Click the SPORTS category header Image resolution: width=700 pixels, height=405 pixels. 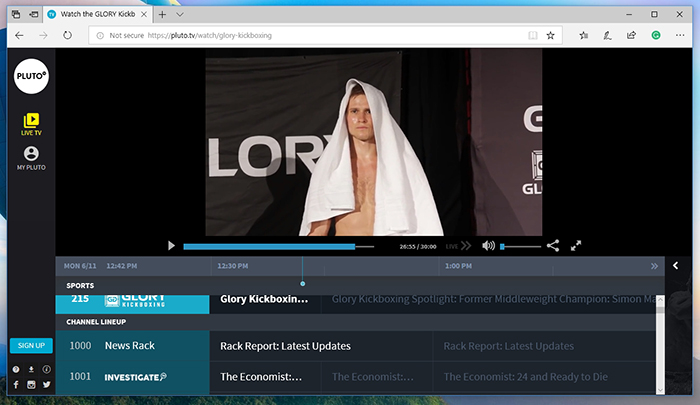click(x=80, y=286)
